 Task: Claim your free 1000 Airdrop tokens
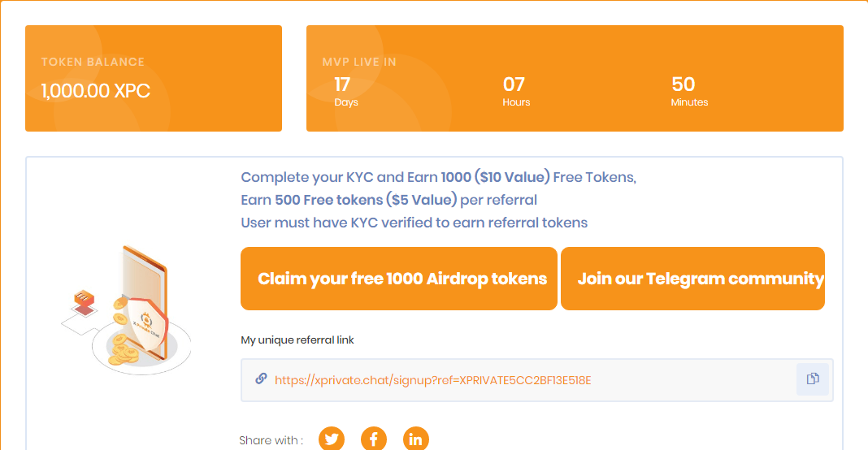coord(399,279)
